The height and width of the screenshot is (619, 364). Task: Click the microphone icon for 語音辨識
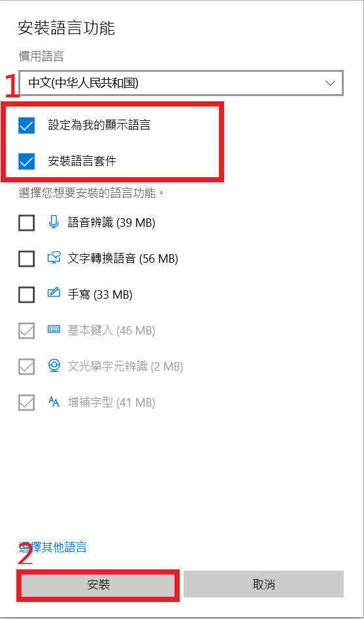pos(54,222)
